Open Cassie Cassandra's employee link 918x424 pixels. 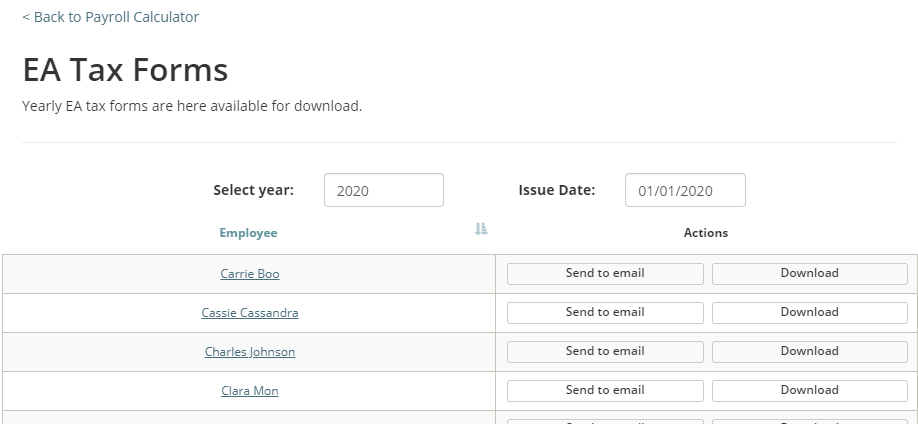(250, 313)
